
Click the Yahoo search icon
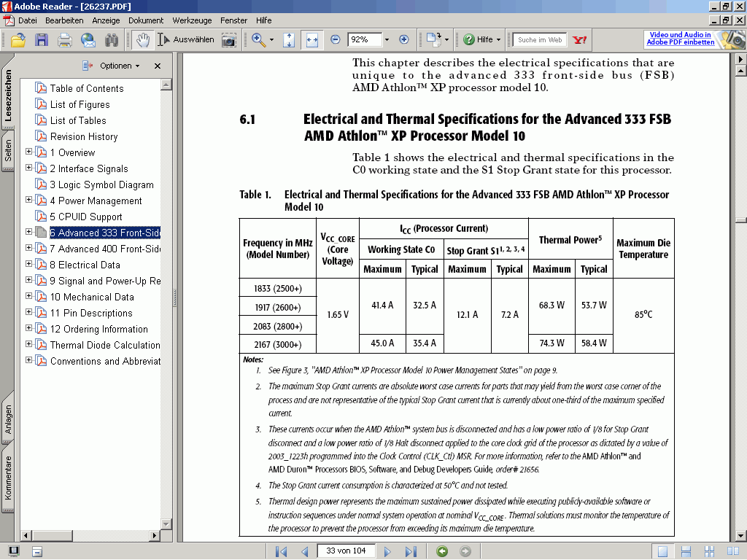pyautogui.click(x=580, y=40)
